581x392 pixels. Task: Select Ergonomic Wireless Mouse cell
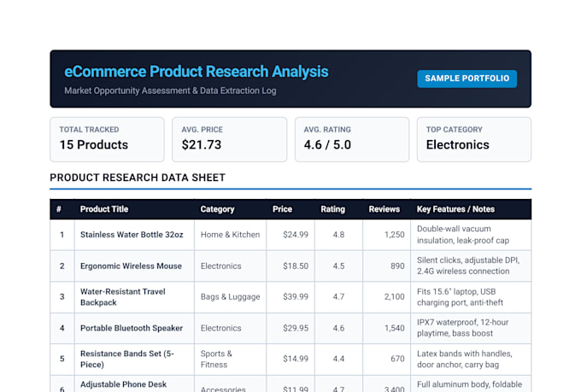(134, 266)
